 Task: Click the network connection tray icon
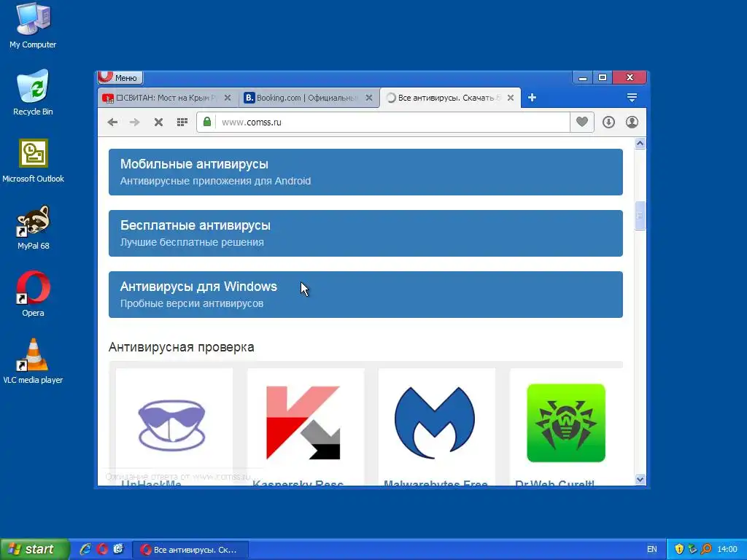[x=692, y=549]
